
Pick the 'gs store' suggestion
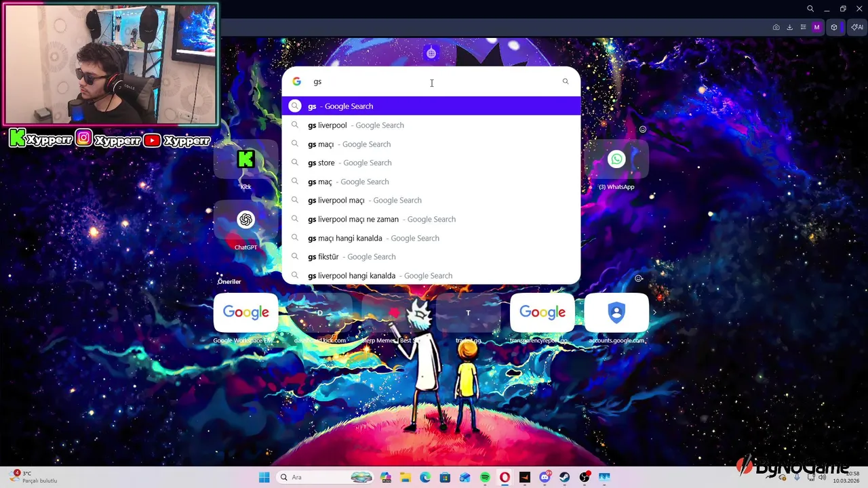click(x=431, y=163)
